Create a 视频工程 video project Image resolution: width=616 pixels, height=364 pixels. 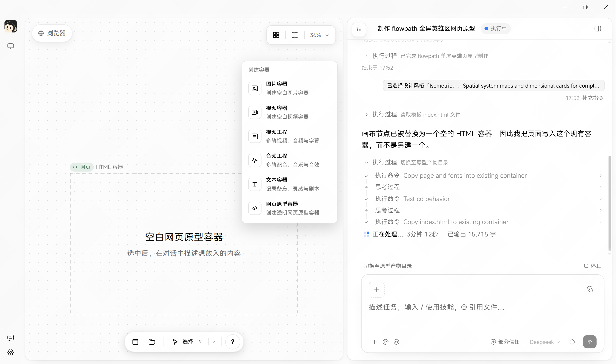(289, 136)
